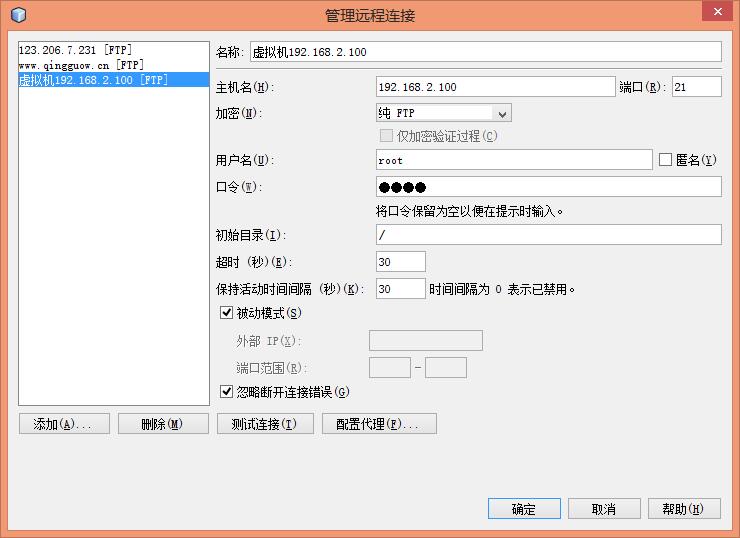Confirm with the 确定 button
Viewport: 740px width, 538px height.
pos(524,509)
